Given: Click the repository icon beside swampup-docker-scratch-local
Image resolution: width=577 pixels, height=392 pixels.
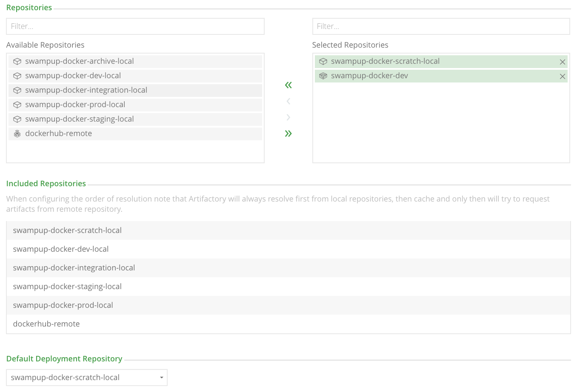Looking at the screenshot, I should 323,61.
